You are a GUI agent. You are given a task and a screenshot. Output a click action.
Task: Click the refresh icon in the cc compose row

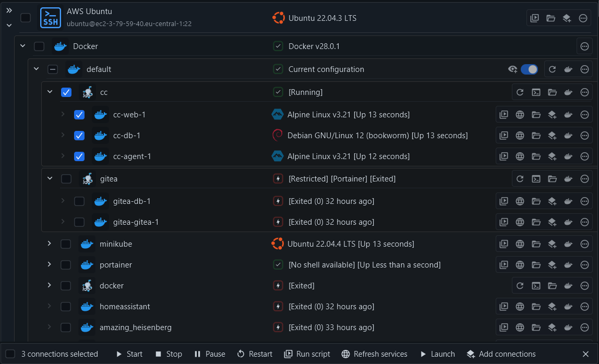(x=520, y=92)
